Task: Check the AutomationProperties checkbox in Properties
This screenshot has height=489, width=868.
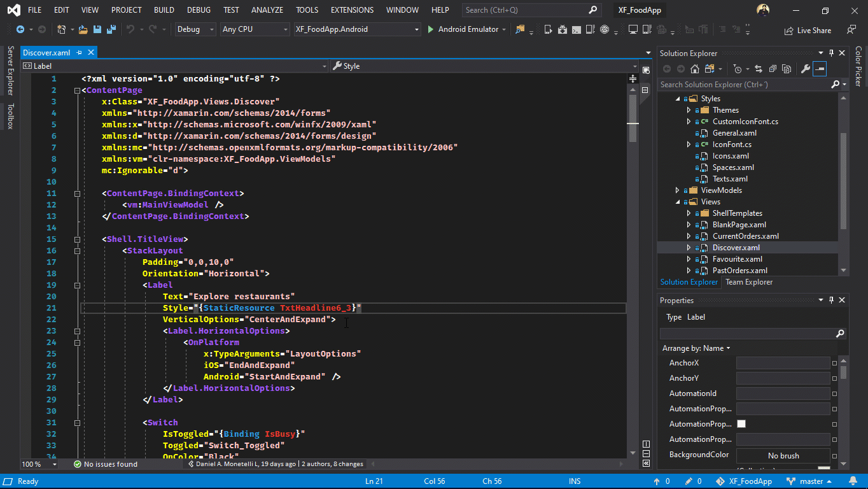Action: [x=741, y=424]
